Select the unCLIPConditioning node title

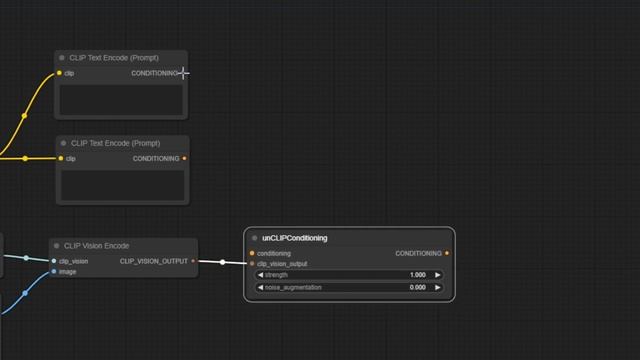point(295,238)
